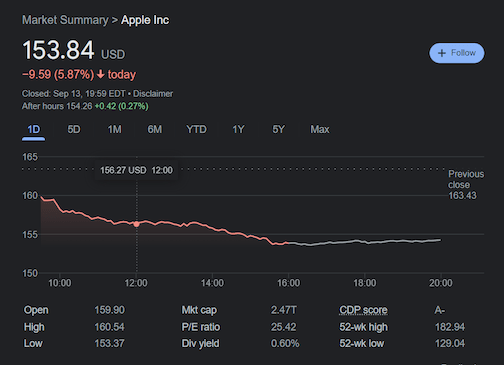The image size is (504, 365).
Task: Switch to the 5D chart range
Action: [74, 129]
